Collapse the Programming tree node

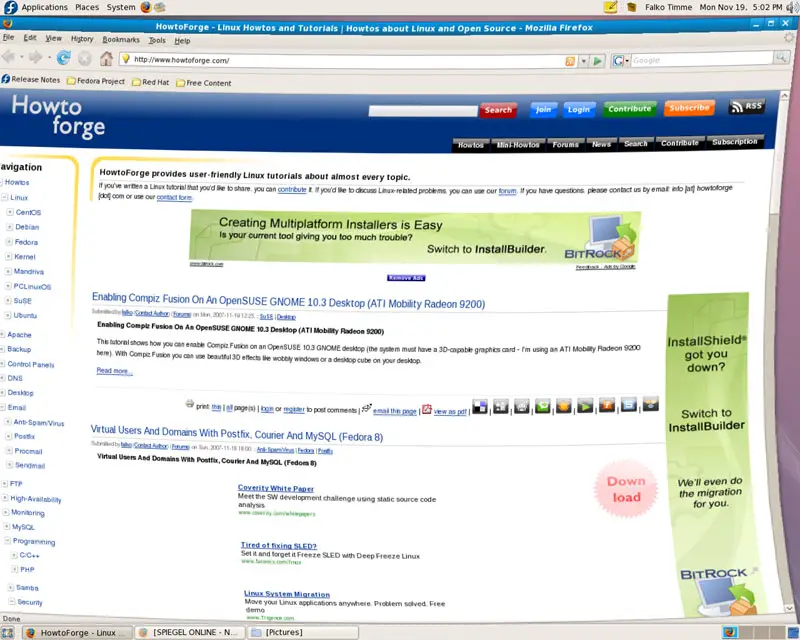(x=7, y=540)
